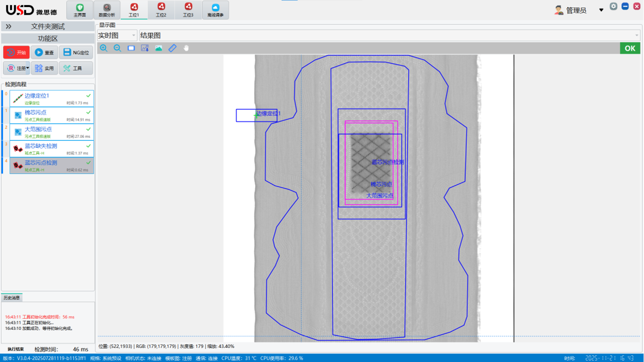Click the 蓝芯污点检测 red dice icon
644x362 pixels.
pyautogui.click(x=18, y=165)
